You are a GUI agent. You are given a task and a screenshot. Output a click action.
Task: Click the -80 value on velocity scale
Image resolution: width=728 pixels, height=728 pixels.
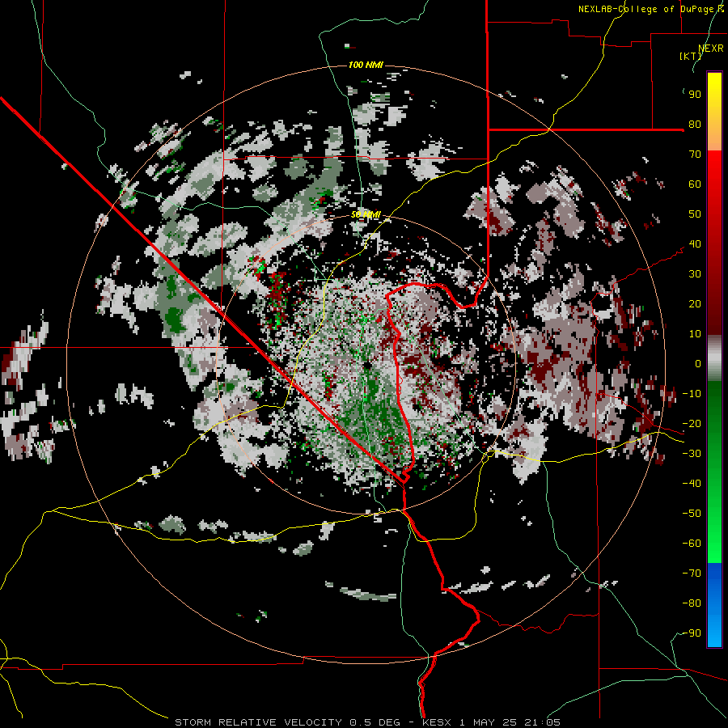point(692,603)
